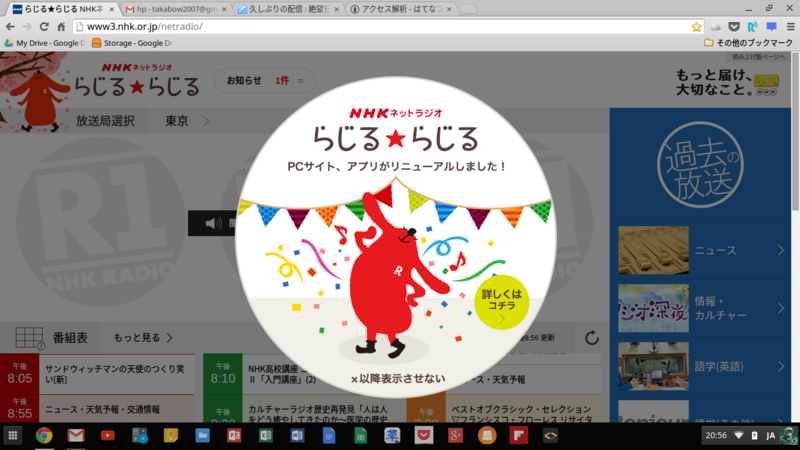This screenshot has width=800, height=450.
Task: Select サンドウィッチマンの天使のつくり笑い program
Action: point(117,374)
